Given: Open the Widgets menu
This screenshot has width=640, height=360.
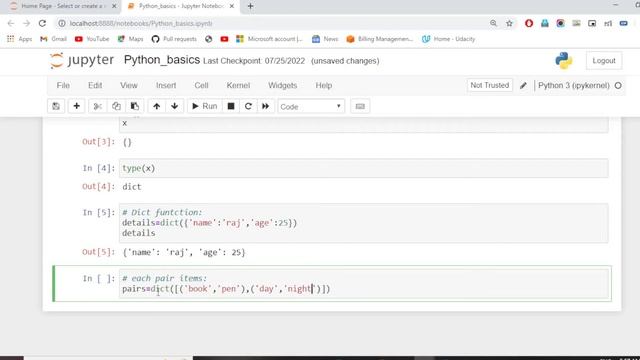Looking at the screenshot, I should point(282,85).
